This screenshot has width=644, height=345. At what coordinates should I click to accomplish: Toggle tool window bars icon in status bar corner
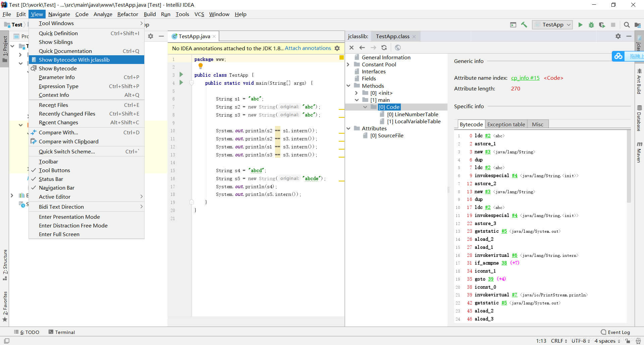[x=7, y=341]
